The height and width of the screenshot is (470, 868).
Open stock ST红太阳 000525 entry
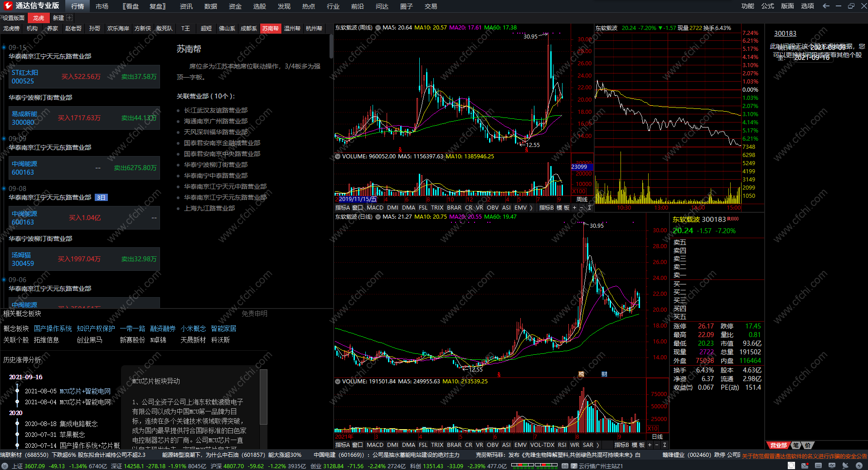click(85, 77)
